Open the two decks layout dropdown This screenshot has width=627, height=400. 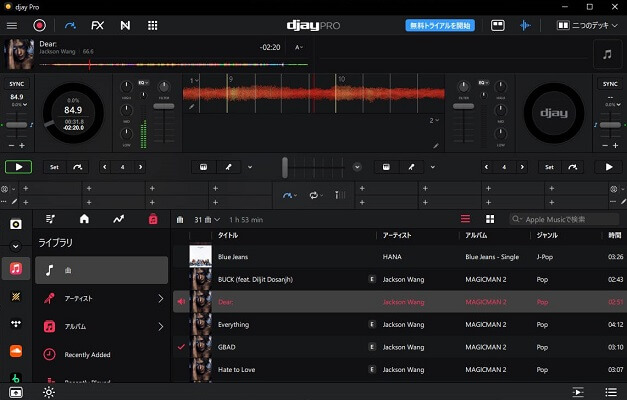[x=587, y=26]
